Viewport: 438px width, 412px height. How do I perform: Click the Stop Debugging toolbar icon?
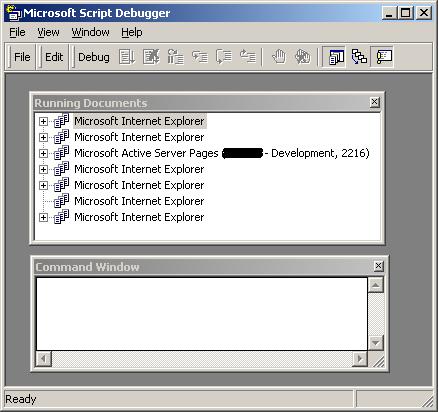pos(151,57)
